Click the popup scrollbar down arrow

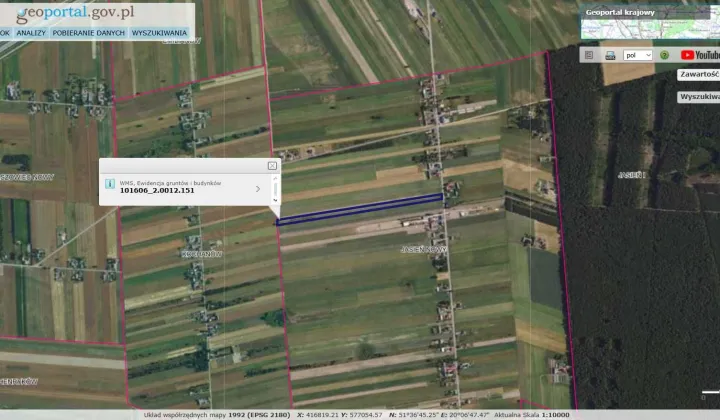point(276,200)
